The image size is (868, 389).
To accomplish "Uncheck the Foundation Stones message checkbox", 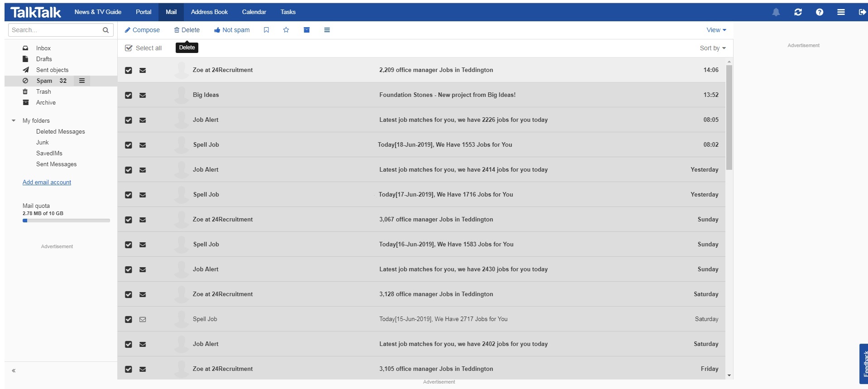I will [x=129, y=95].
